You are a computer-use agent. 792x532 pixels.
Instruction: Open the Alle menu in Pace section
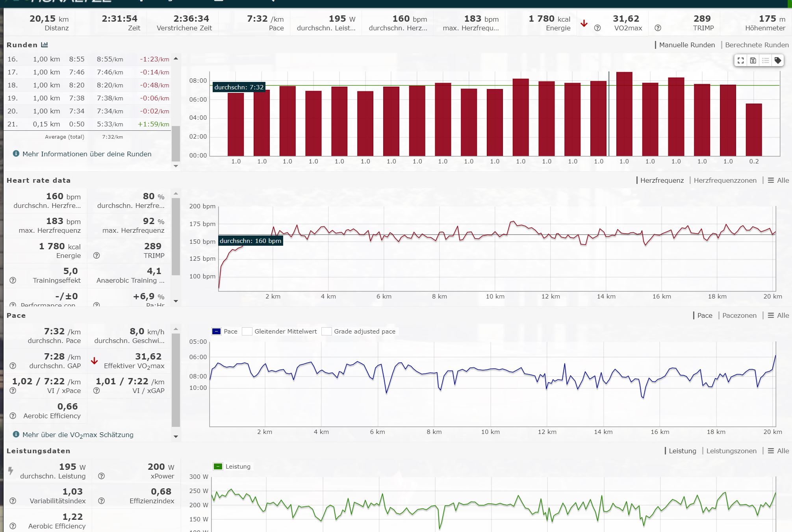(x=779, y=315)
